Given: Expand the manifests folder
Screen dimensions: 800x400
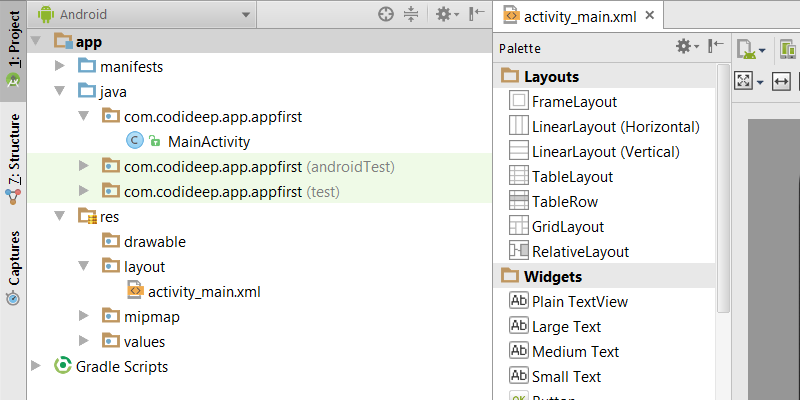Looking at the screenshot, I should 60,67.
